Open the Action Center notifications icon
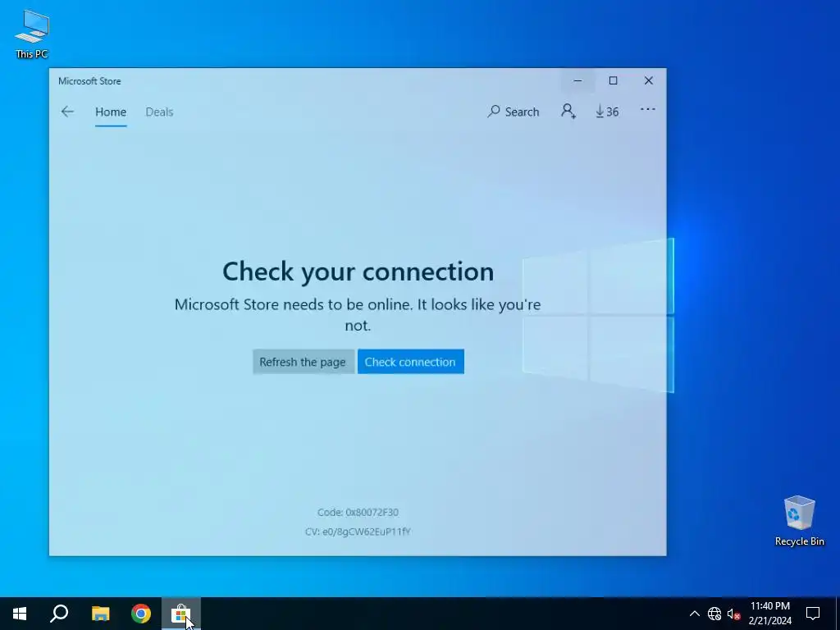 coord(813,614)
